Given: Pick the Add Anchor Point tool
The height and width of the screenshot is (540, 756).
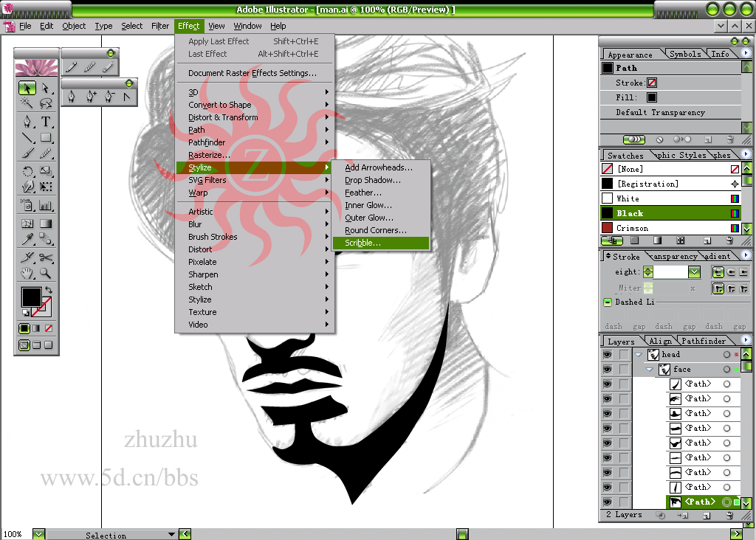Looking at the screenshot, I should point(90,97).
